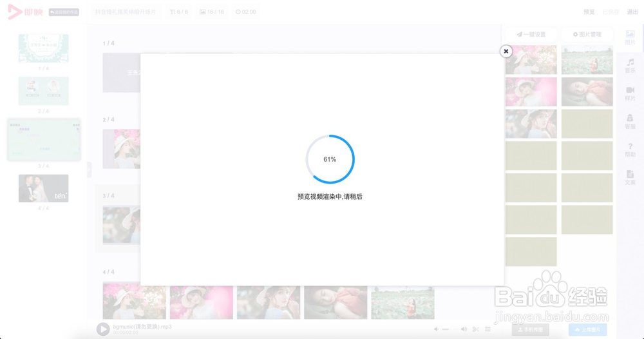Select scene thumbnail 2 / 4 in left panel
The width and height of the screenshot is (644, 339).
[44, 91]
